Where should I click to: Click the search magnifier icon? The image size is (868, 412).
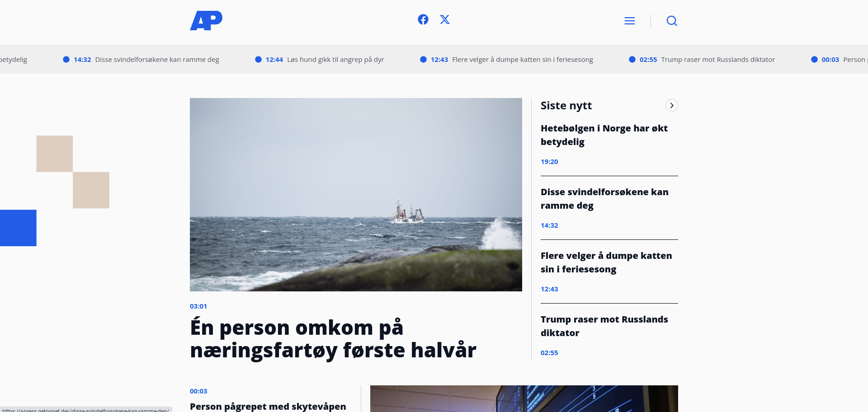672,21
